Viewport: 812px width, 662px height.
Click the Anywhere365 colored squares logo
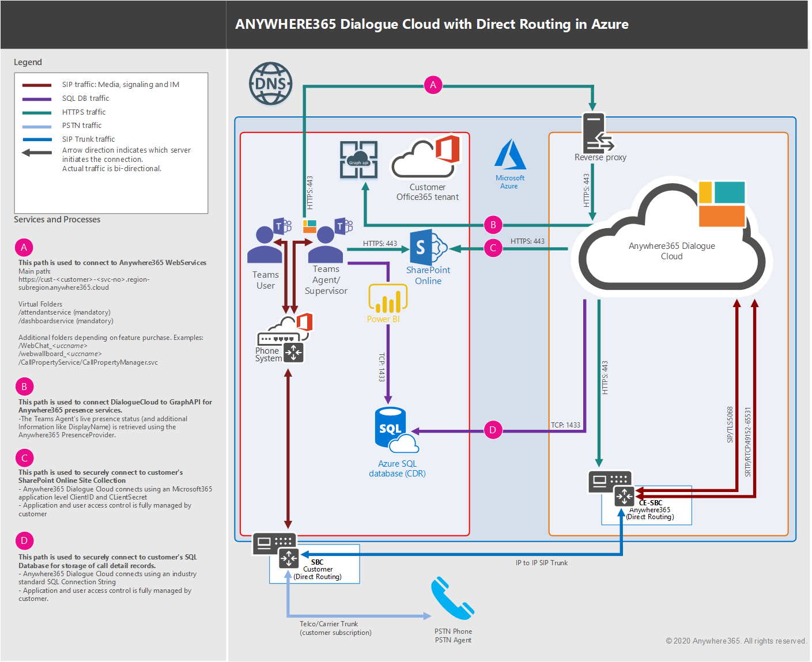click(722, 204)
